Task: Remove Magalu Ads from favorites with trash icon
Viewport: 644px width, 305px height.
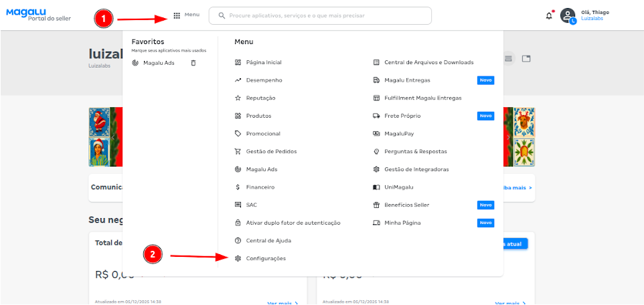Action: pos(193,63)
